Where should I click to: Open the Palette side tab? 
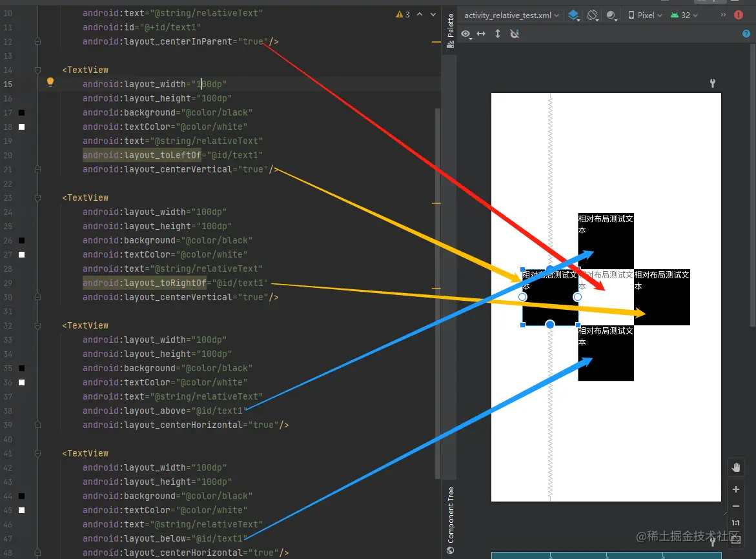tap(451, 31)
